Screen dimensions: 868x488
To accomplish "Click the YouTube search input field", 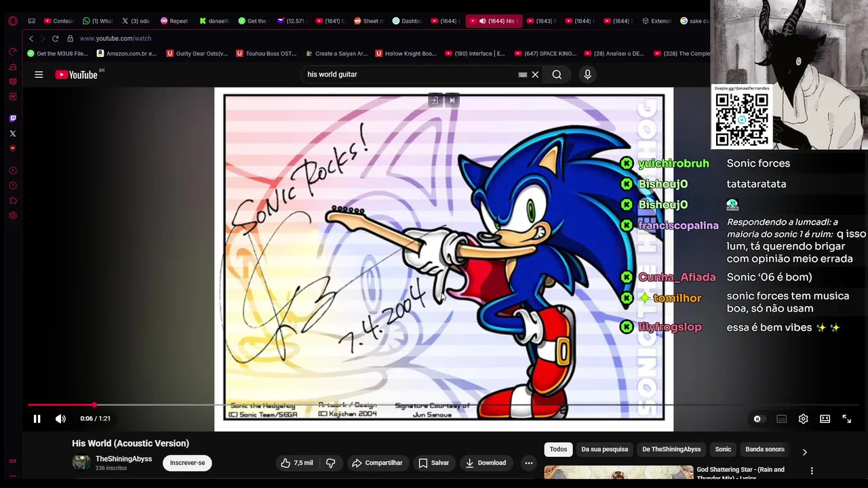I will pyautogui.click(x=410, y=75).
